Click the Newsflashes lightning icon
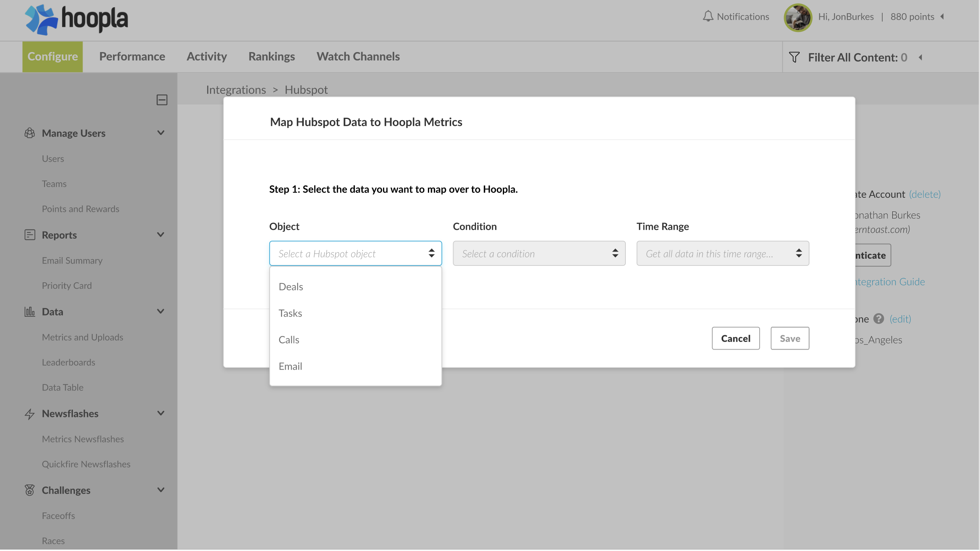This screenshot has height=551, width=980. tap(30, 414)
